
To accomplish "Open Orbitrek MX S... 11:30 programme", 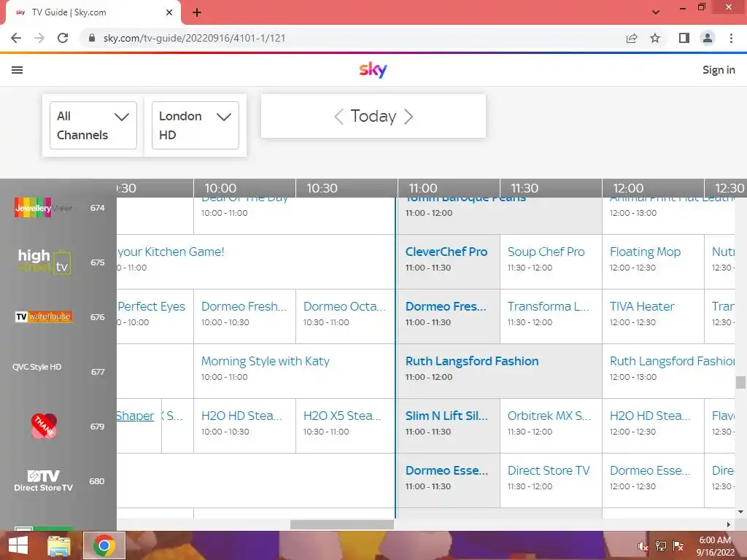I will click(x=551, y=426).
